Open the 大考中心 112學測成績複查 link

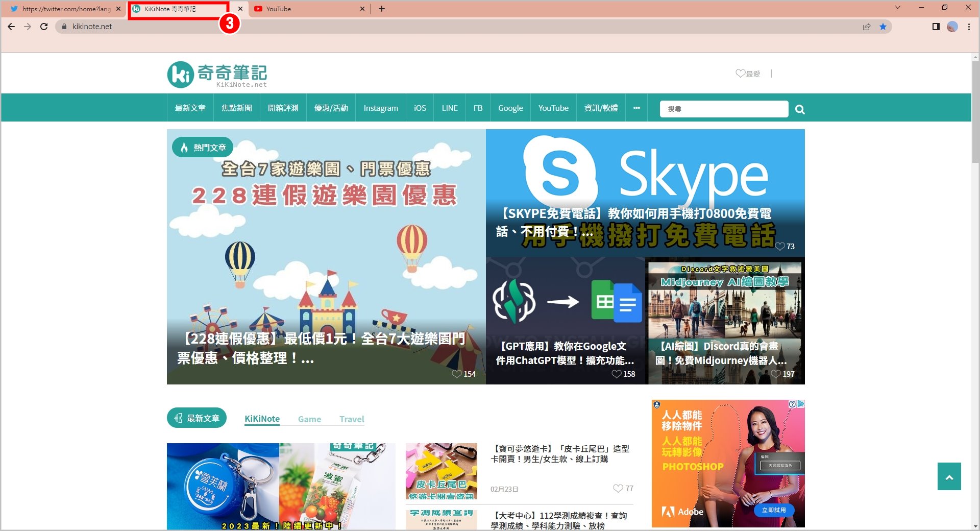pyautogui.click(x=559, y=520)
